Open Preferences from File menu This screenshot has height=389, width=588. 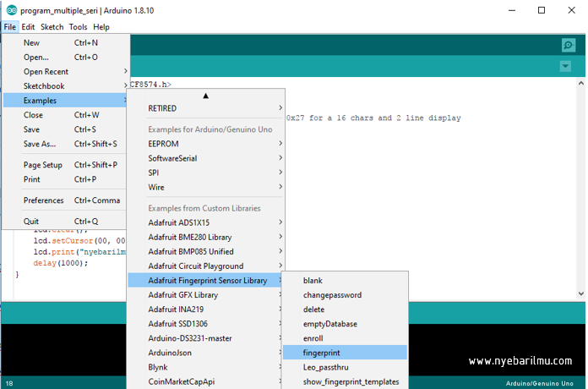[65, 200]
